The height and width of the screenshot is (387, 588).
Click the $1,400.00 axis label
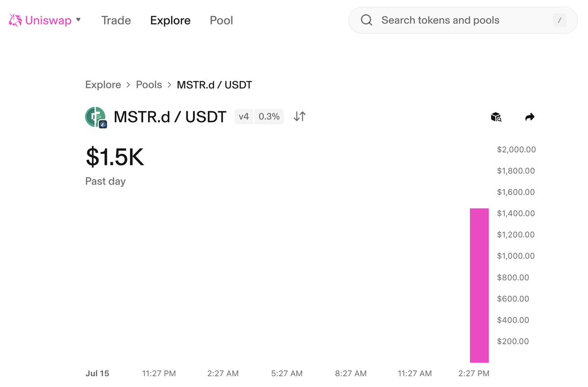coord(516,213)
